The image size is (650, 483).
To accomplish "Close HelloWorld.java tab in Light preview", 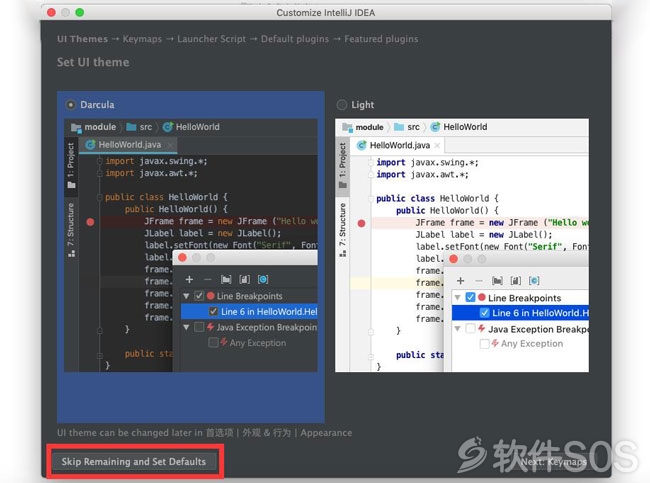I will point(437,146).
